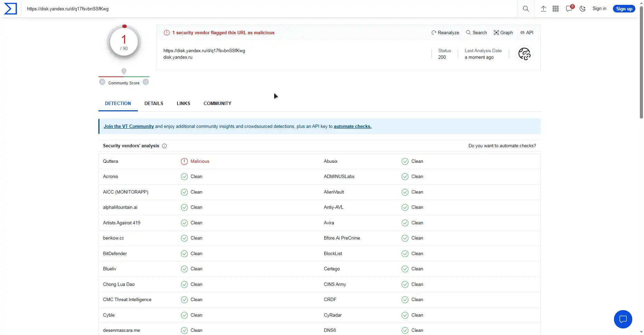The height and width of the screenshot is (335, 644).
Task: Click the Clean check icon for DNS8
Action: [405, 331]
